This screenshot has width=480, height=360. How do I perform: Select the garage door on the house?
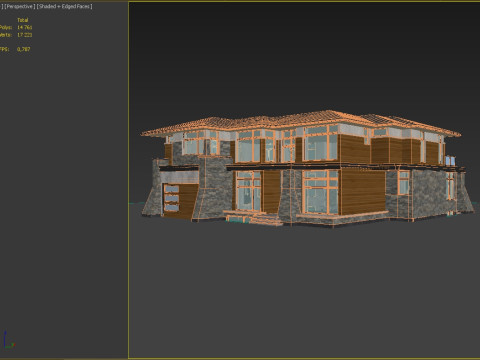[x=180, y=200]
